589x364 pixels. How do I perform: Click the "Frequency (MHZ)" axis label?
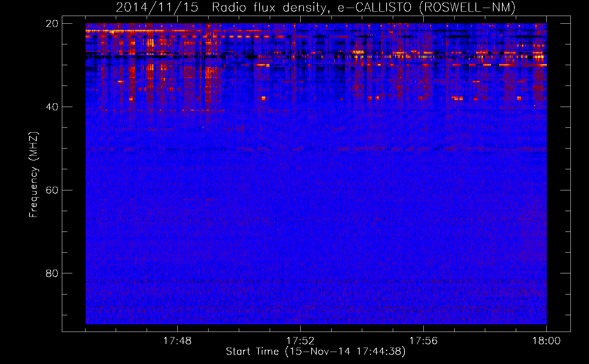(x=33, y=175)
